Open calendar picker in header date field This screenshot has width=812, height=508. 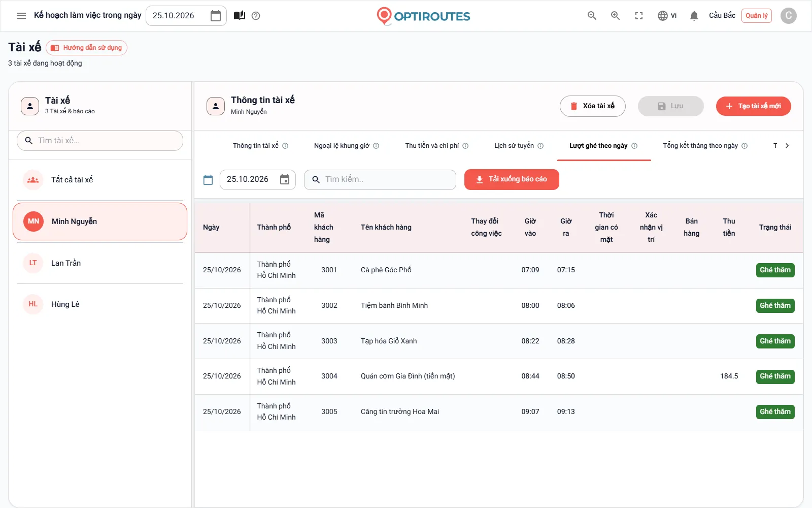tap(216, 16)
